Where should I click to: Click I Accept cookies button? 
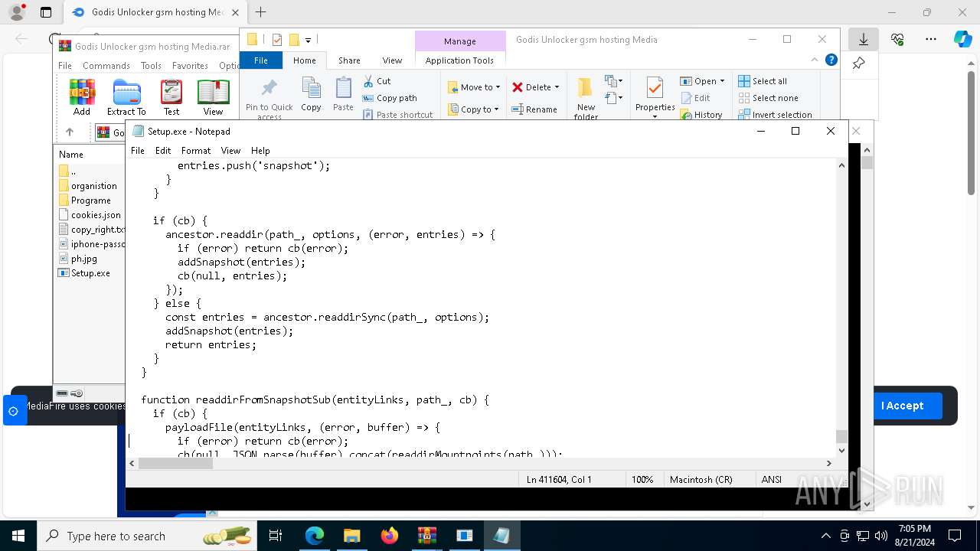[x=902, y=406]
